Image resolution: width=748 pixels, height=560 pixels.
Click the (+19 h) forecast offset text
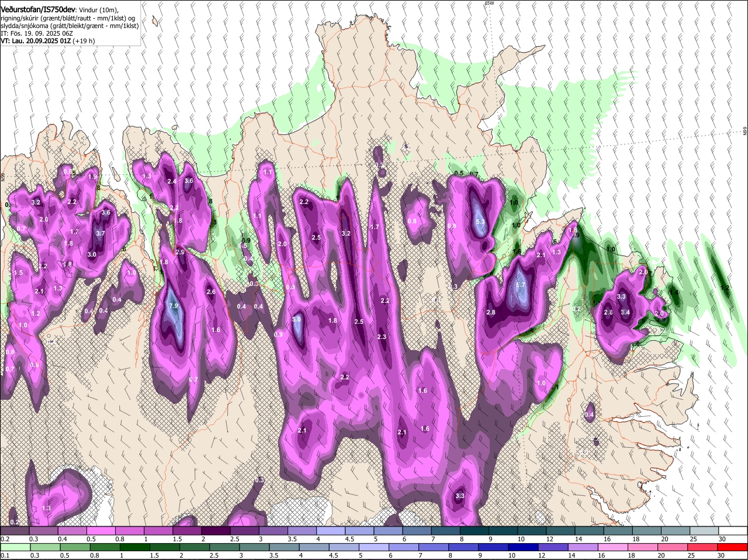(x=84, y=41)
